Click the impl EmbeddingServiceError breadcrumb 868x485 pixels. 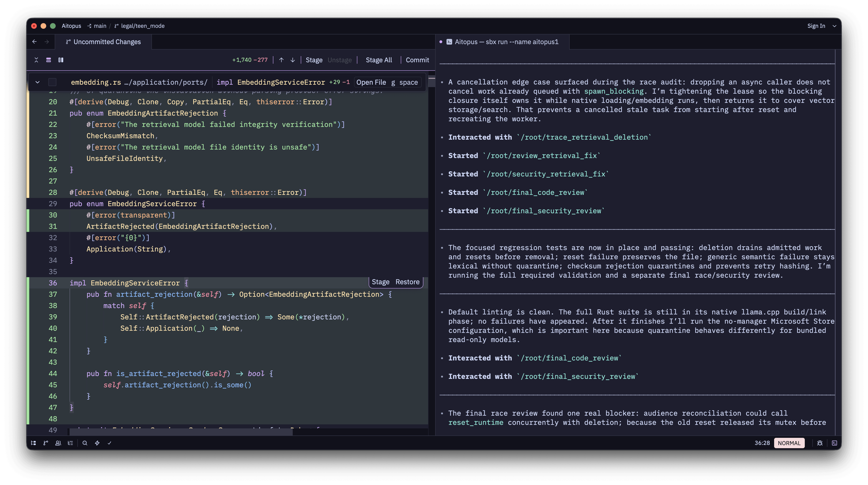click(271, 82)
